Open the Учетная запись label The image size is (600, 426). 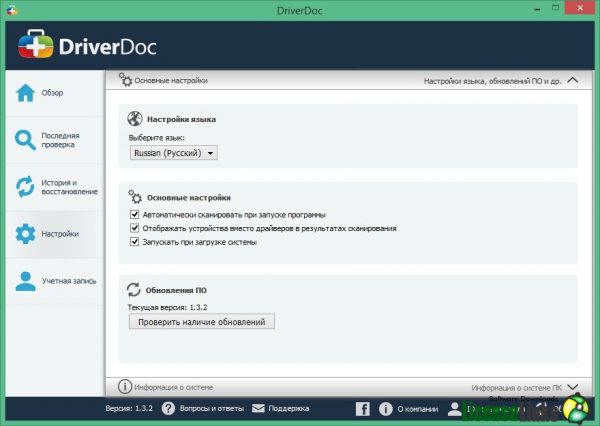69,281
